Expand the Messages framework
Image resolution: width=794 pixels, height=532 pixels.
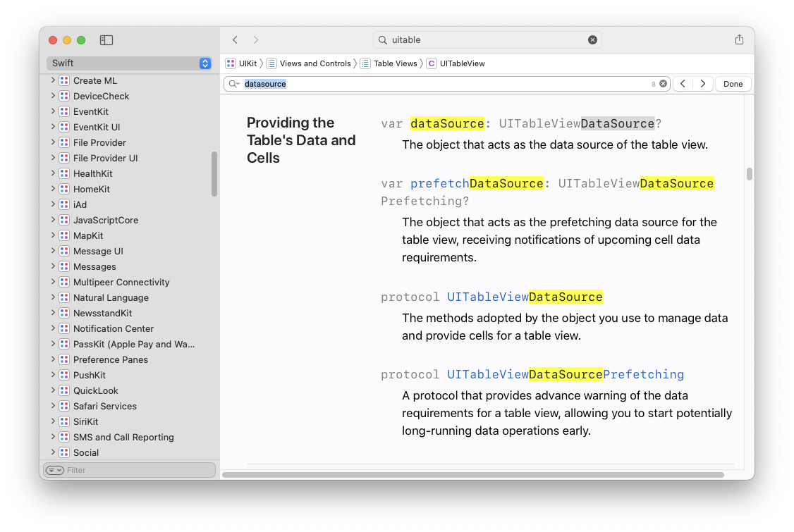(x=53, y=266)
